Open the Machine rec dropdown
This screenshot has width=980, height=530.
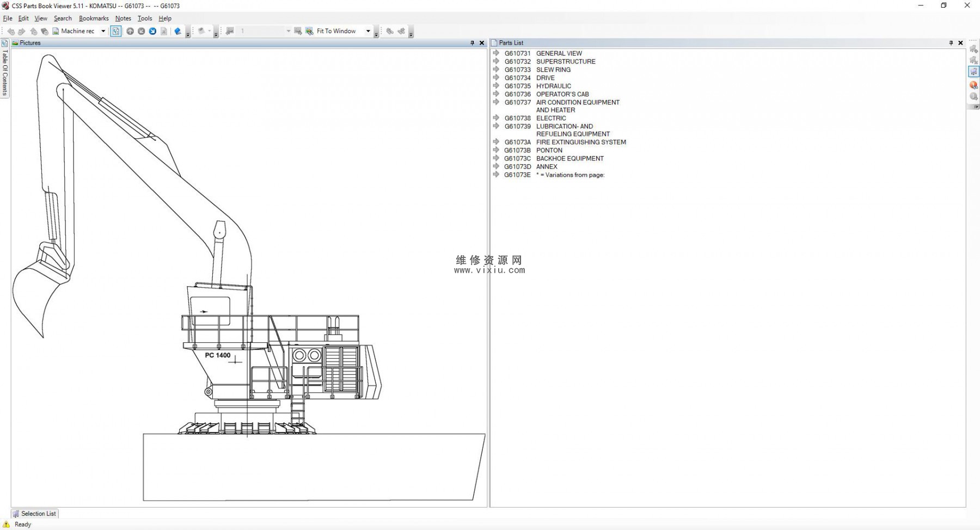(103, 31)
